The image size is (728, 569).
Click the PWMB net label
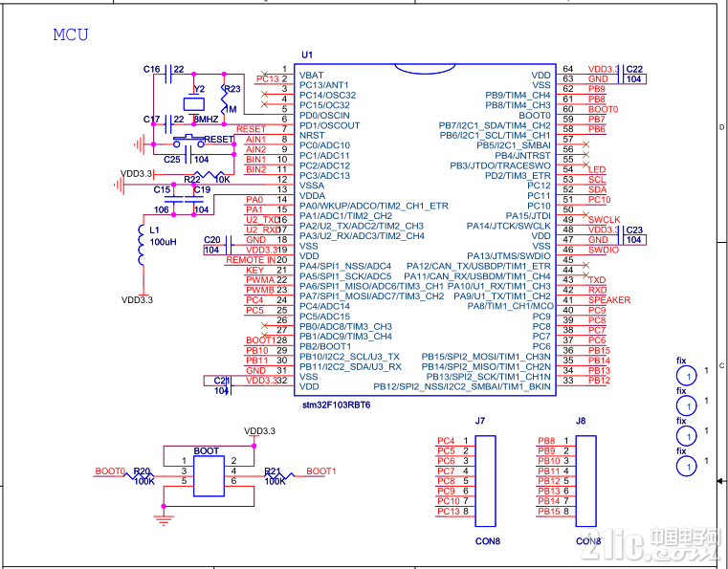coord(260,290)
